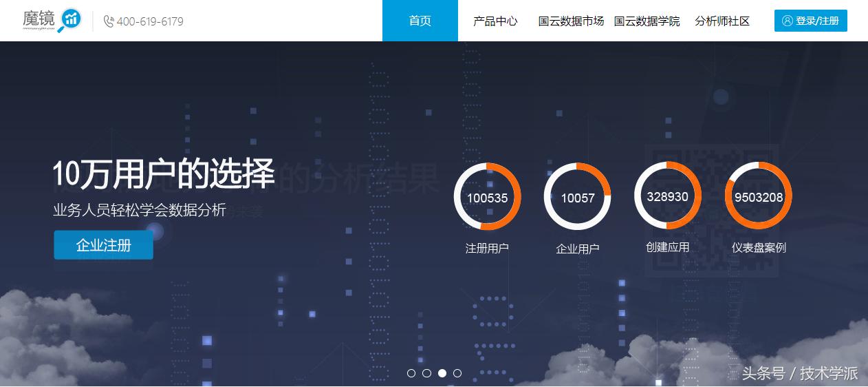Click the 328930 创建应用 progress ring
The image size is (868, 387).
coord(668,196)
